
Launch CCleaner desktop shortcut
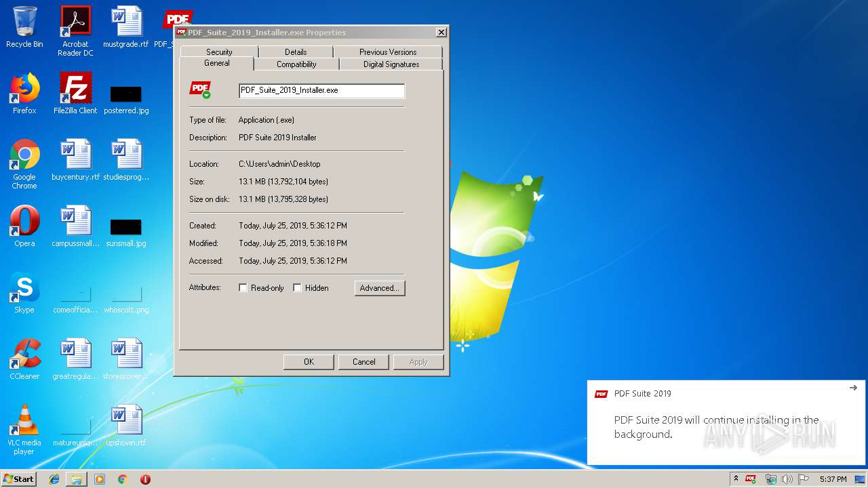[24, 359]
